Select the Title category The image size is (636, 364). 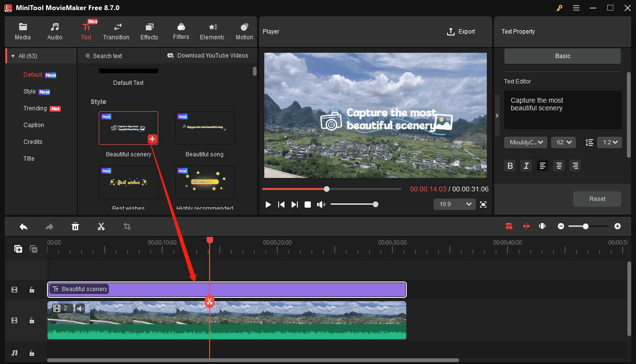[x=29, y=159]
